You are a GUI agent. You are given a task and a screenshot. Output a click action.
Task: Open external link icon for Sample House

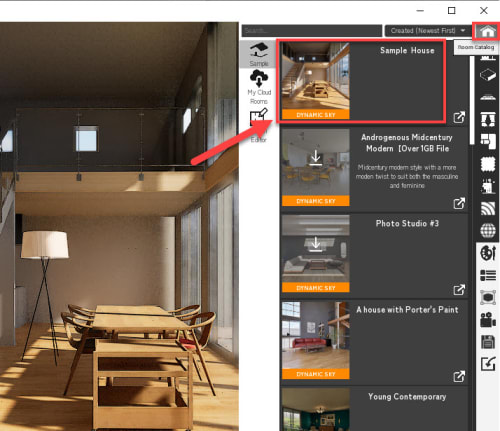tap(459, 117)
